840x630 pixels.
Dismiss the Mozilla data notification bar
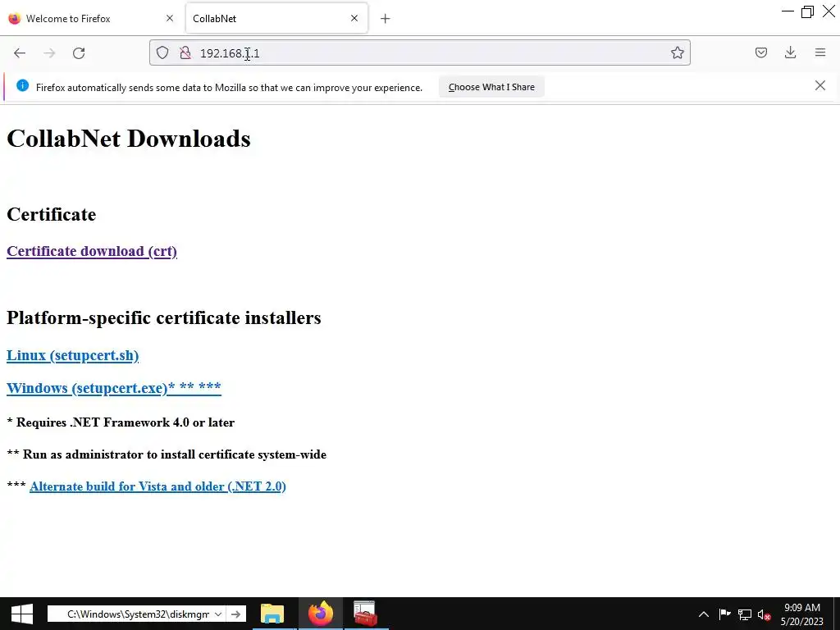[819, 85]
